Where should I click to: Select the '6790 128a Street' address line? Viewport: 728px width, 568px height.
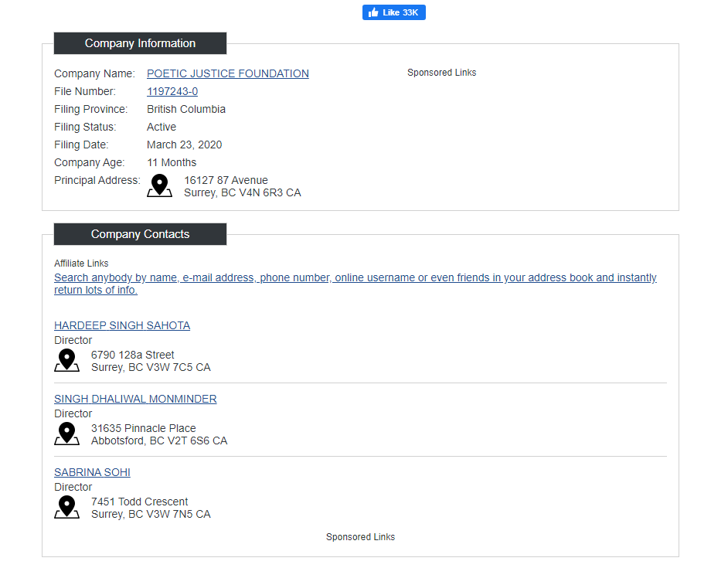[132, 355]
